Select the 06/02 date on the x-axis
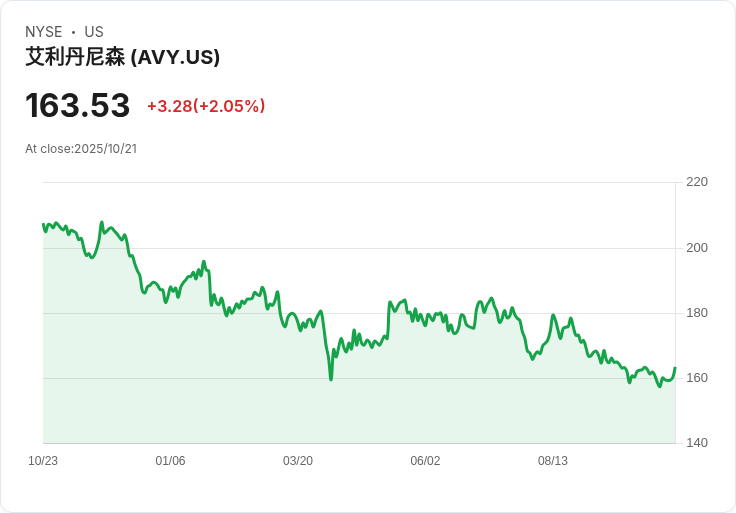Image resolution: width=736 pixels, height=513 pixels. pyautogui.click(x=425, y=461)
